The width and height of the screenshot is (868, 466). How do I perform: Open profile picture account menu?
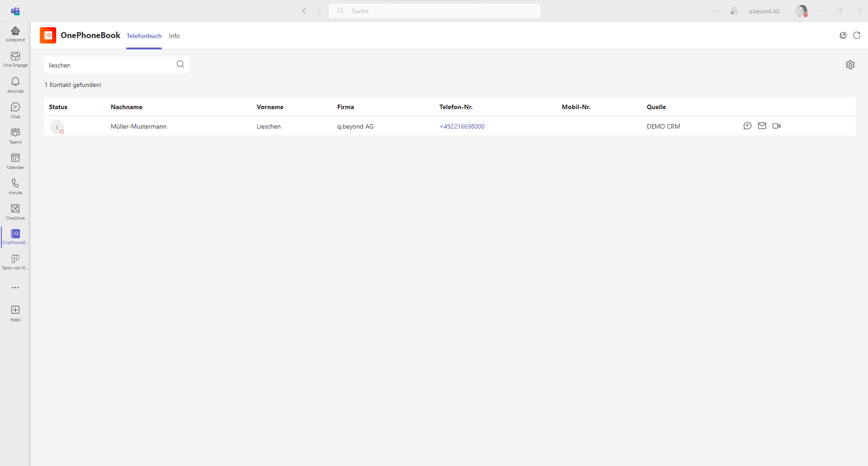click(801, 11)
